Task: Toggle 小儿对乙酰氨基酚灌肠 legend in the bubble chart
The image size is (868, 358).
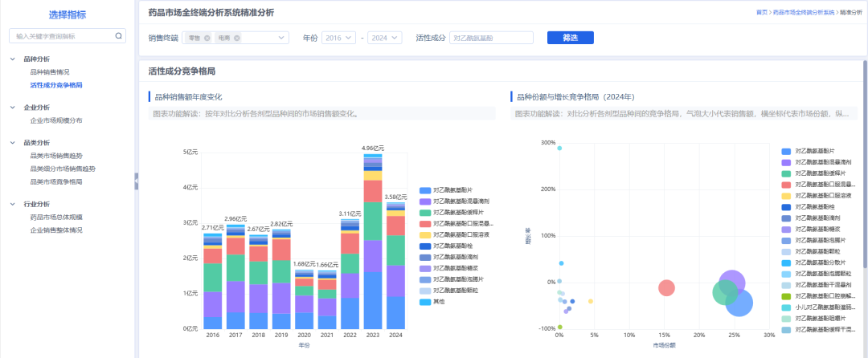Action: [819, 307]
